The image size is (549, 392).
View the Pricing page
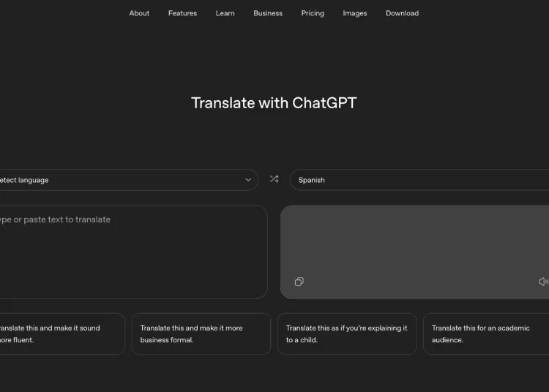[x=313, y=13]
